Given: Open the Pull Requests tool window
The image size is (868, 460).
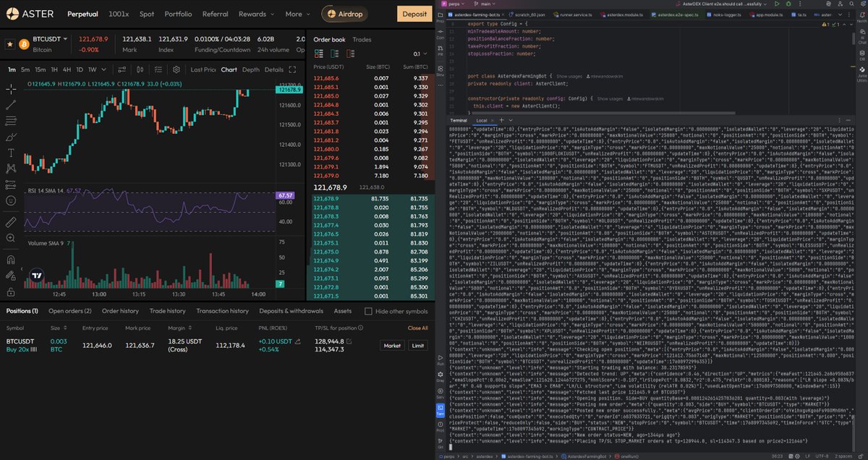Looking at the screenshot, I should click(441, 51).
